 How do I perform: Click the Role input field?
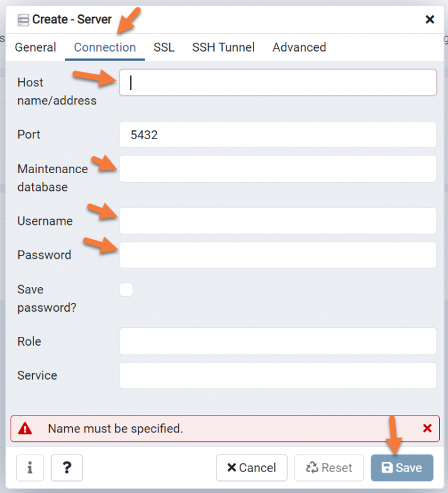click(x=277, y=341)
